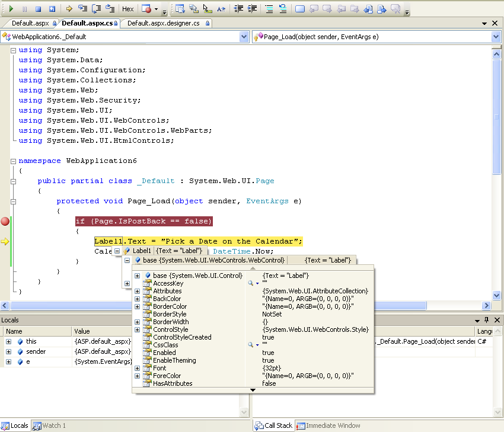Click magnifier visualizer icon next to CssClass
The width and height of the screenshot is (504, 432).
(251, 345)
